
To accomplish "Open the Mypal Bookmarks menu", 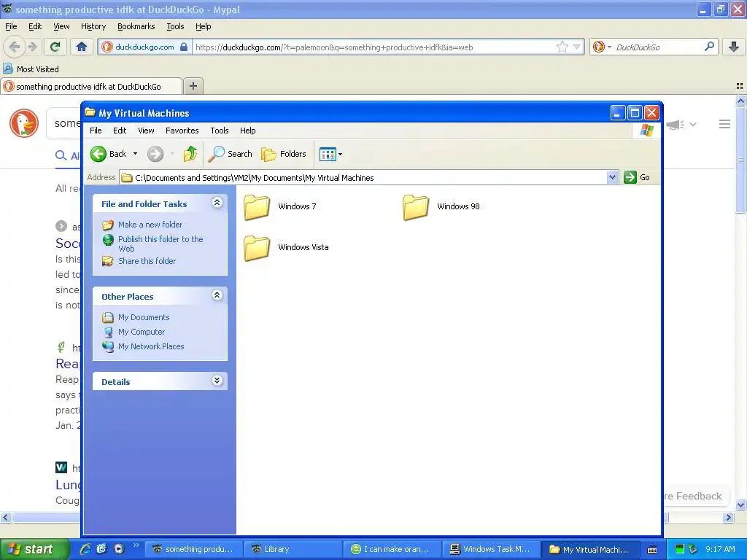I will 136,27.
